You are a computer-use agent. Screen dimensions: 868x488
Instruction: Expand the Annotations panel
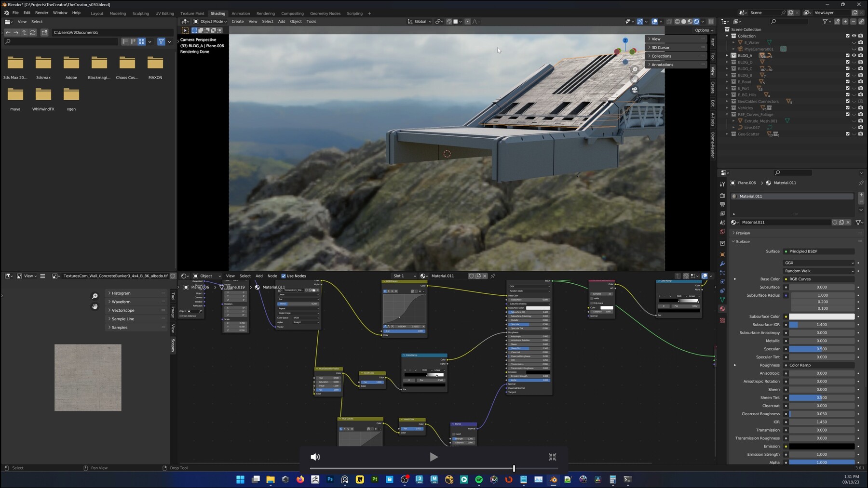(675, 65)
